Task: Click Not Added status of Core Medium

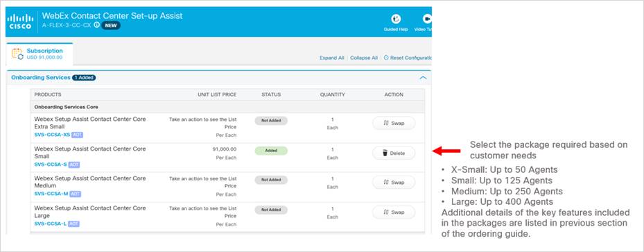Action: click(271, 180)
